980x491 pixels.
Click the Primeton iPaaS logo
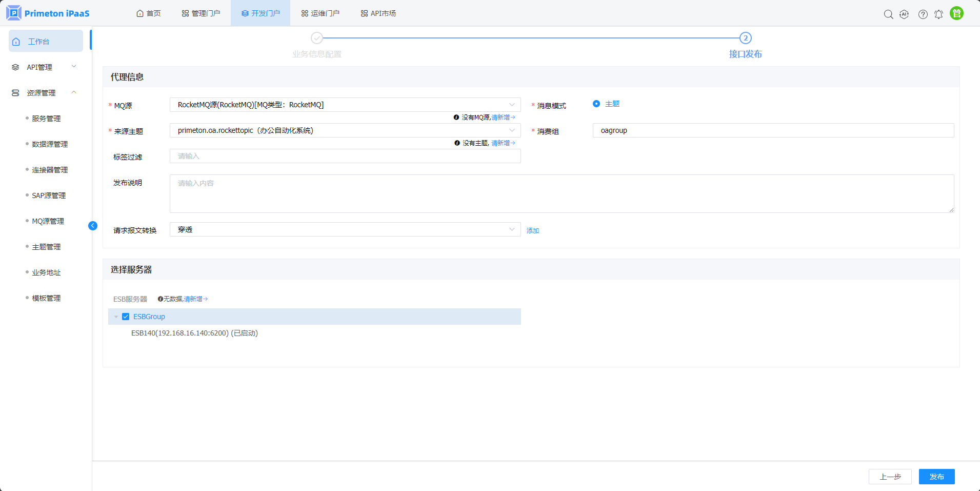pyautogui.click(x=48, y=13)
